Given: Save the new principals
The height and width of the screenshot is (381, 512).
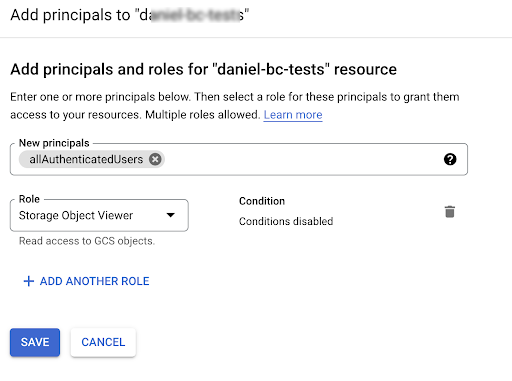Looking at the screenshot, I should pos(35,342).
